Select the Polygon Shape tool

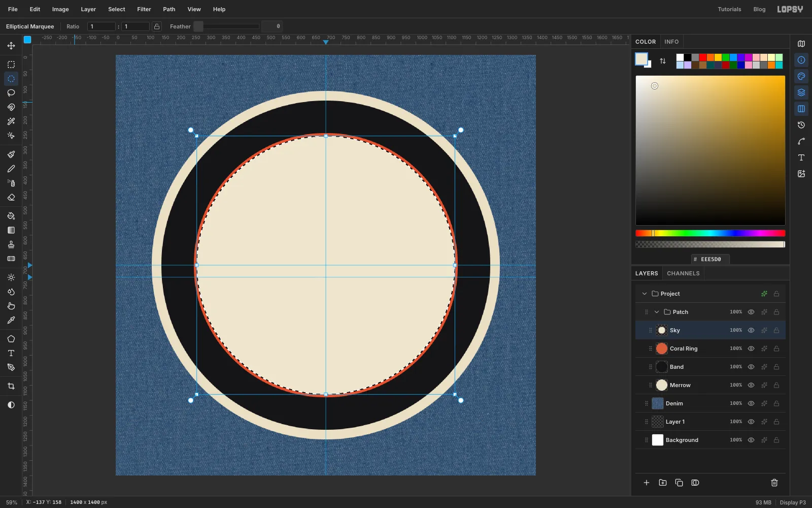tap(11, 339)
